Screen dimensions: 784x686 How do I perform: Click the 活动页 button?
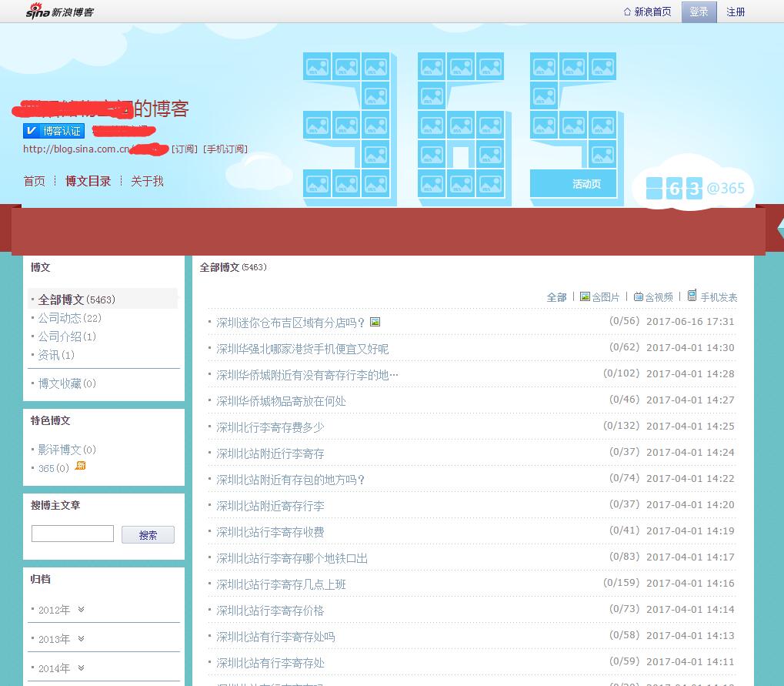586,184
